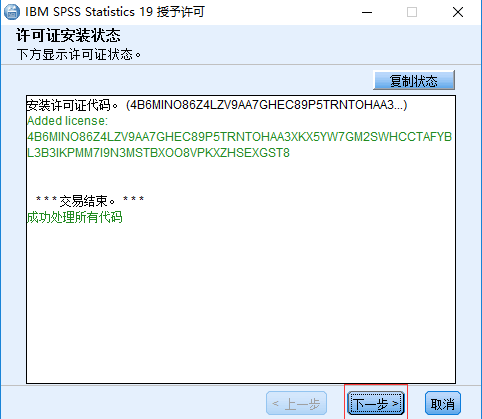The height and width of the screenshot is (419, 482).
Task: Click the 下方显示许可证状态 subtitle text
Action: (x=79, y=54)
